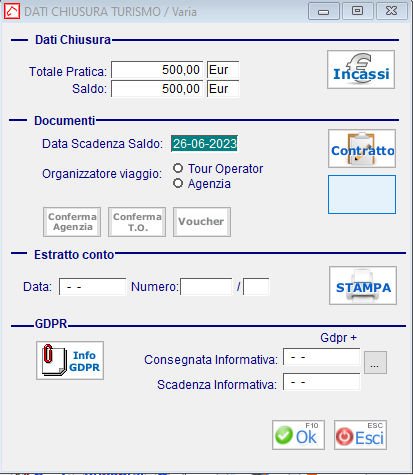Confirm with the green Ok button
Image resolution: width=413 pixels, height=475 pixels.
tap(298, 435)
